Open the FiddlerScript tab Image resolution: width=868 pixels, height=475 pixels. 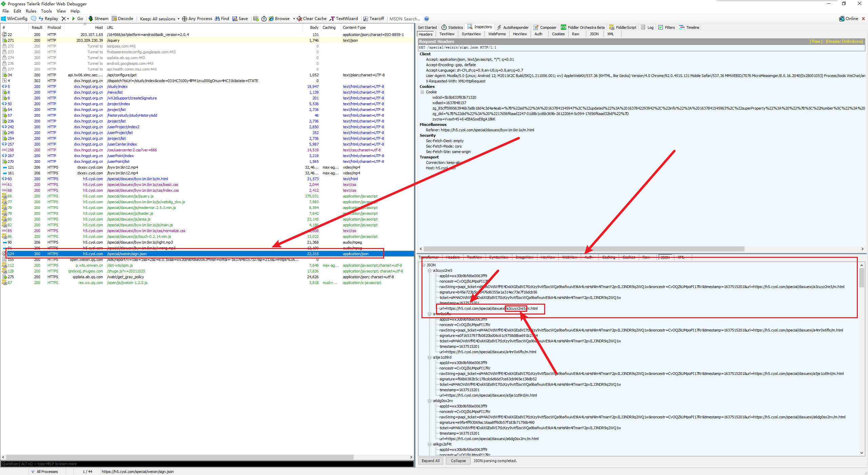tap(623, 27)
